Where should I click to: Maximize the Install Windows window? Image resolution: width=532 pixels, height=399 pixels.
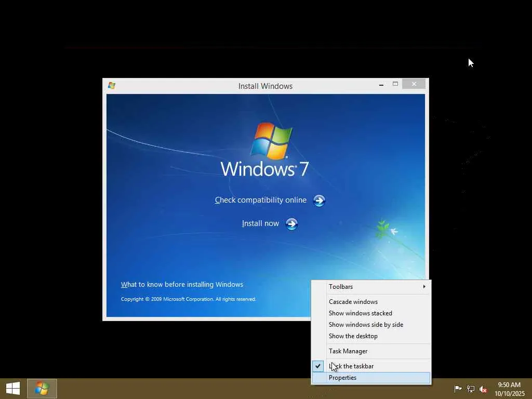coord(395,84)
